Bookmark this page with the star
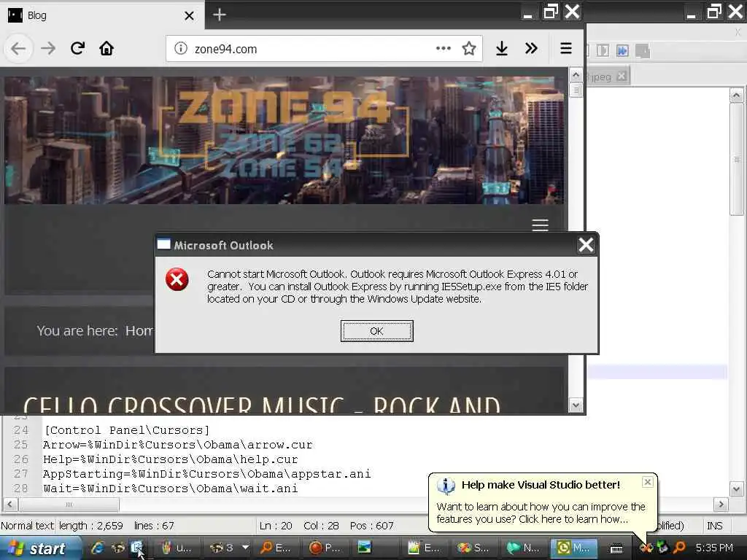 pos(469,49)
